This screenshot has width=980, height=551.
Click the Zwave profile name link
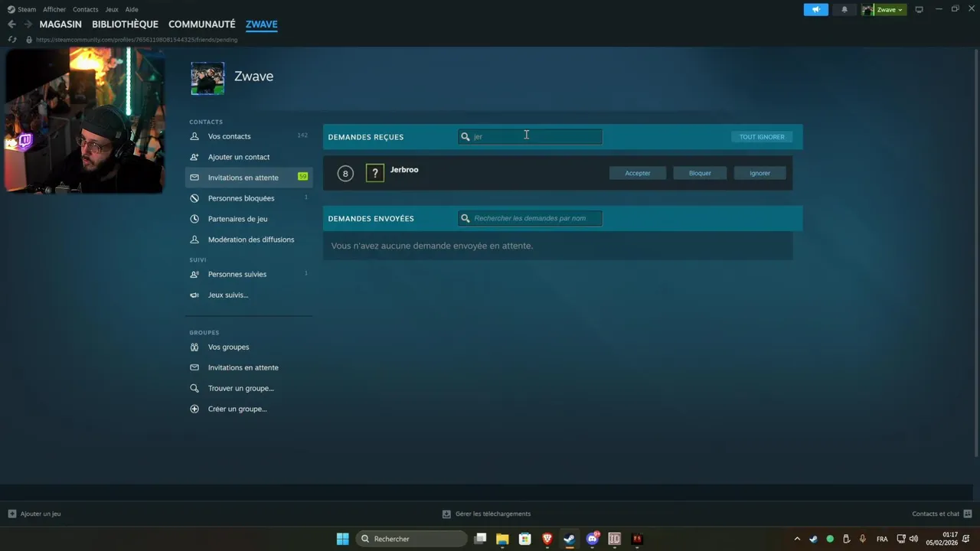(x=253, y=77)
